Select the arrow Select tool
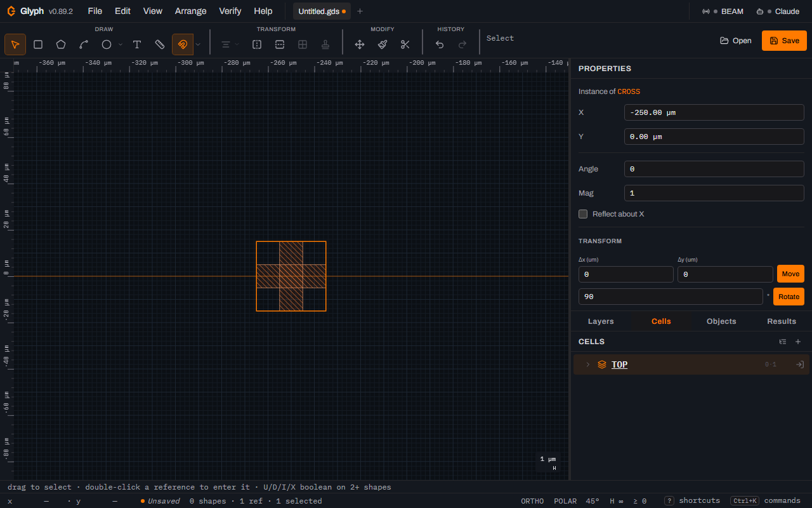 (15, 44)
